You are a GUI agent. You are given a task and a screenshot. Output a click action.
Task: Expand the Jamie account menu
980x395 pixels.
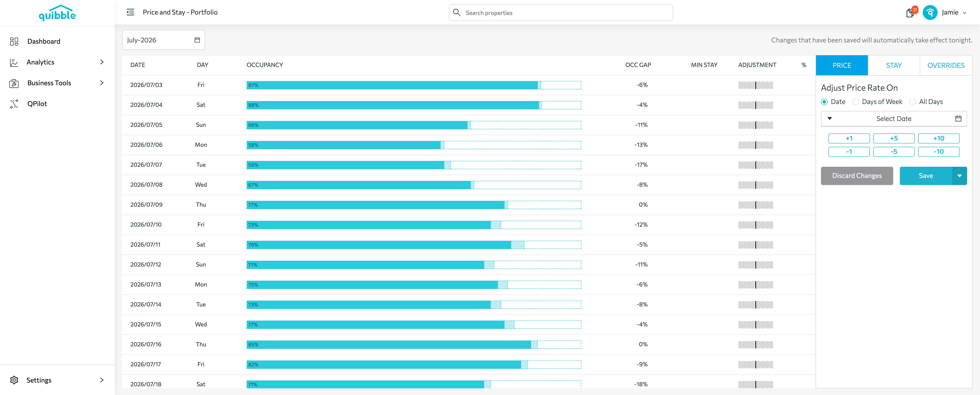964,13
